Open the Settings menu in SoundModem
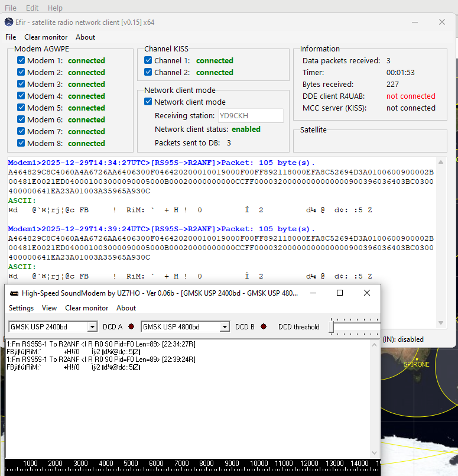 21,308
